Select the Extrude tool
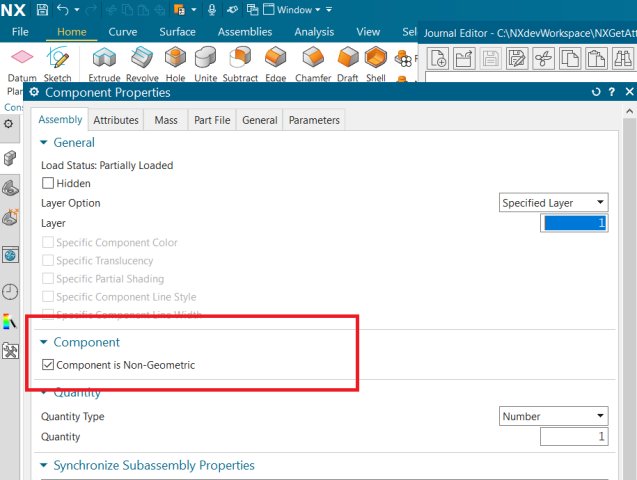The width and height of the screenshot is (637, 480). pos(104,64)
